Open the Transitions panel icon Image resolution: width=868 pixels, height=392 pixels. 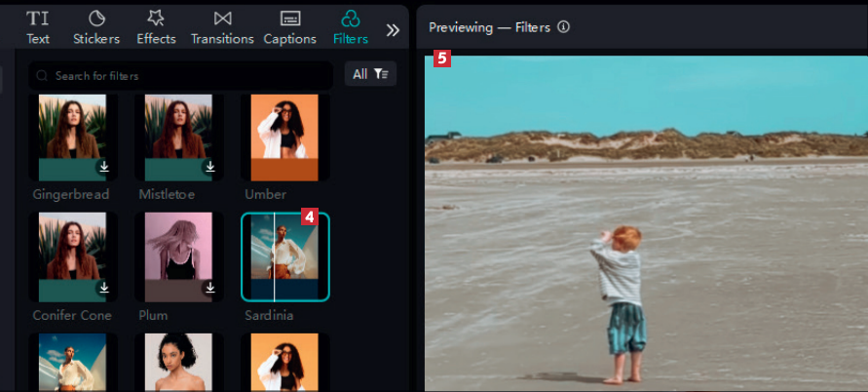click(x=222, y=19)
